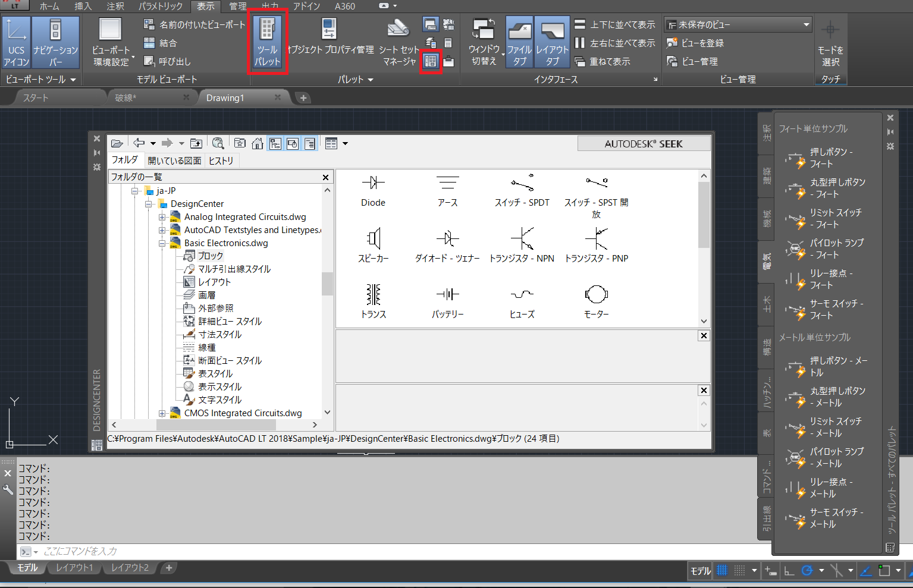
Task: Open オブジェクト プロパティ管理 palette
Action: click(330, 36)
